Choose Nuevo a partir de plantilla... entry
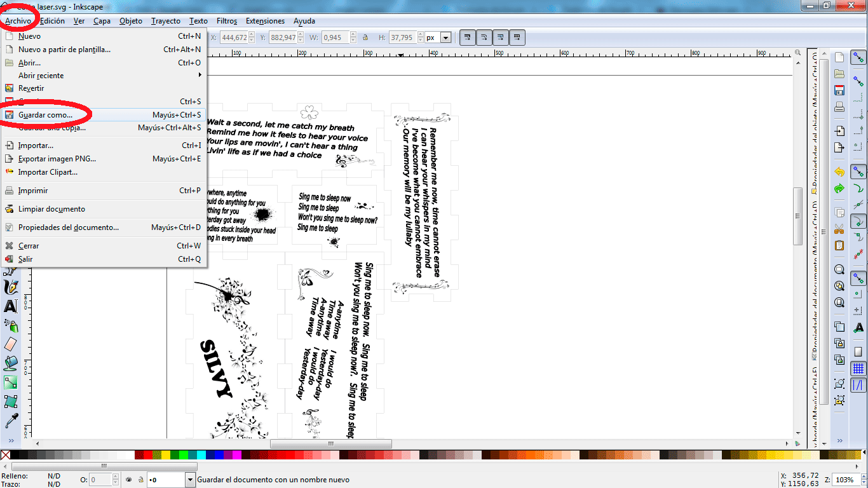Viewport: 868px width, 488px height. click(x=103, y=50)
